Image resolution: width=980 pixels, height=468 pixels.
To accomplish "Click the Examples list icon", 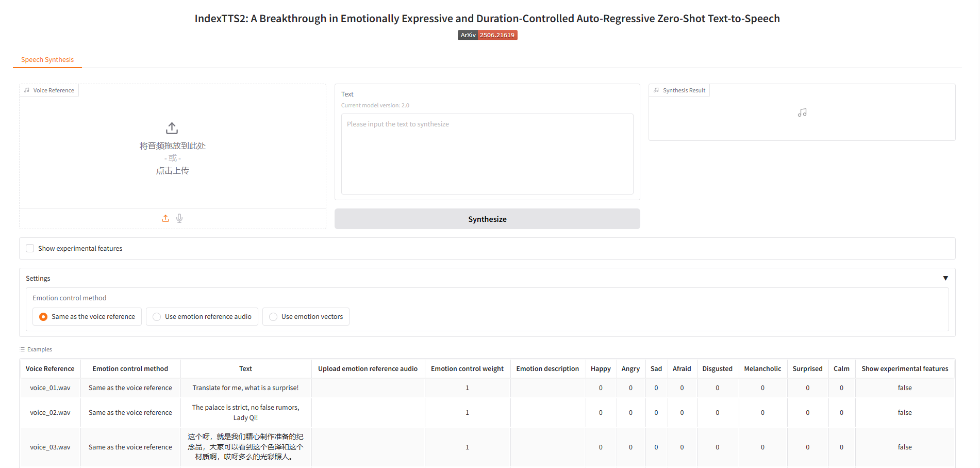I will pos(22,349).
